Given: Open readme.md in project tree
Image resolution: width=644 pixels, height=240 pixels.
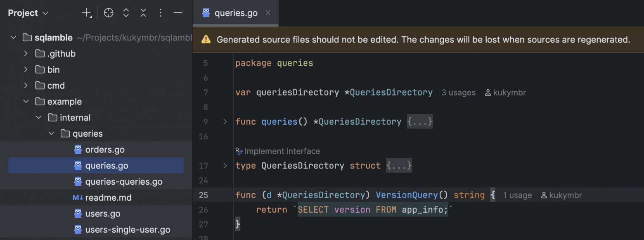Looking at the screenshot, I should pyautogui.click(x=108, y=198).
